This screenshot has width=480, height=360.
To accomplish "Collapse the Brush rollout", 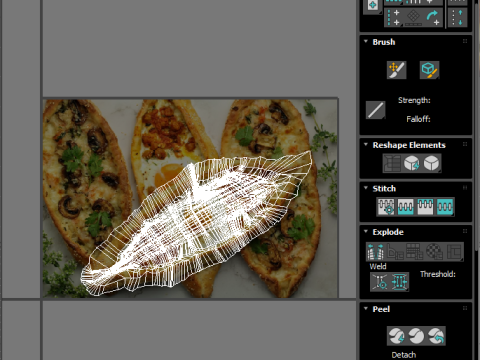I will click(x=366, y=42).
